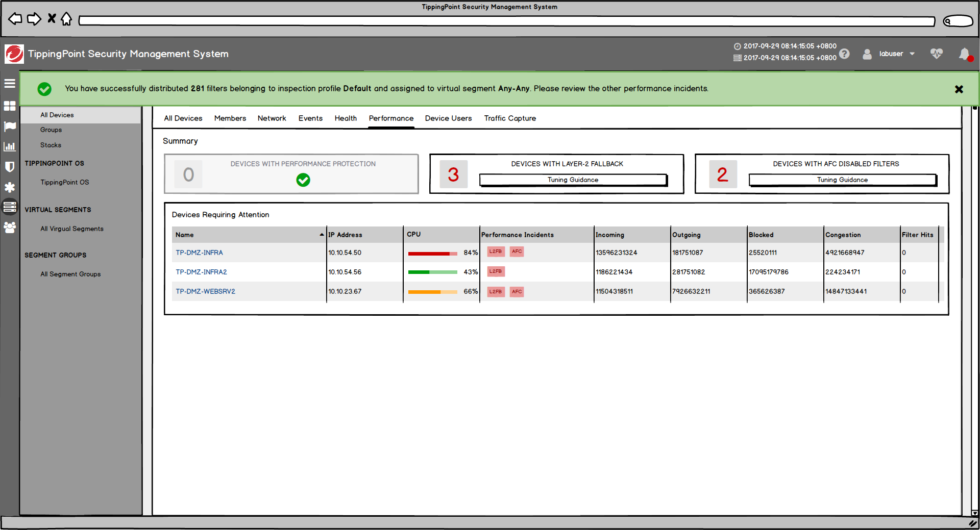
Task: Click AFC badge for TP-DMZ-INFRA
Action: (517, 251)
